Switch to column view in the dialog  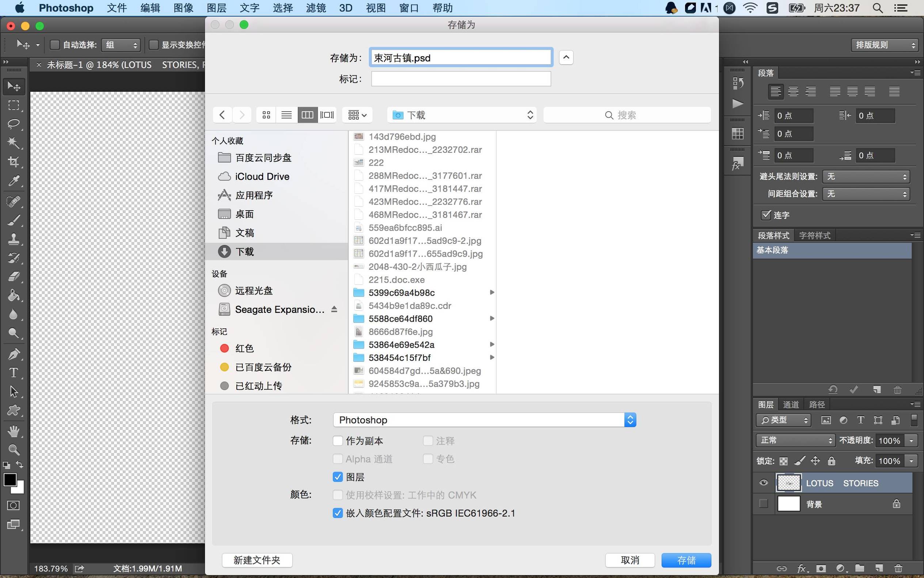pyautogui.click(x=308, y=115)
